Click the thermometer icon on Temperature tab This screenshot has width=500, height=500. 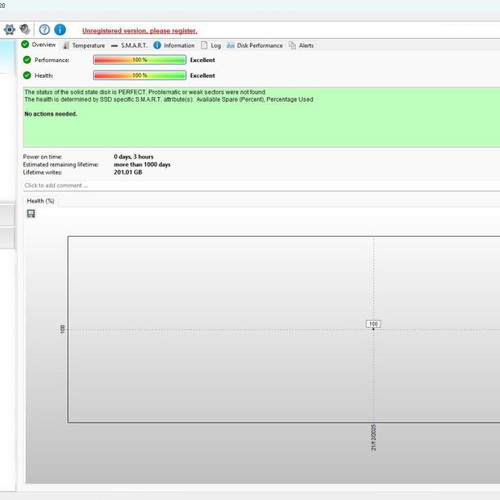(66, 46)
